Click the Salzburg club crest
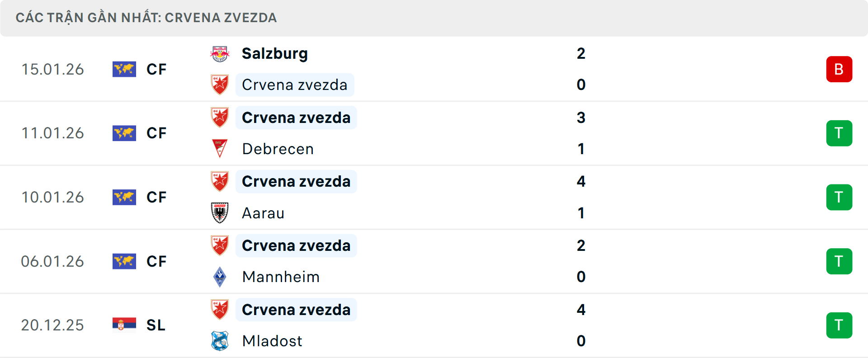Image resolution: width=868 pixels, height=358 pixels. 220,53
